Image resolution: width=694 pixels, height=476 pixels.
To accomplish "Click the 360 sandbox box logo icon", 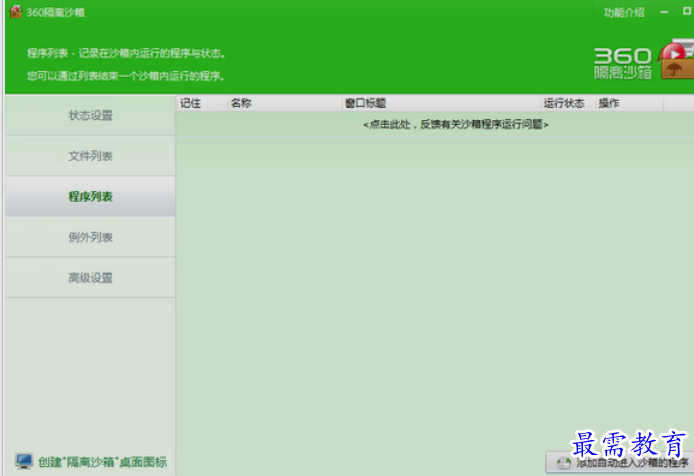I will [x=676, y=59].
